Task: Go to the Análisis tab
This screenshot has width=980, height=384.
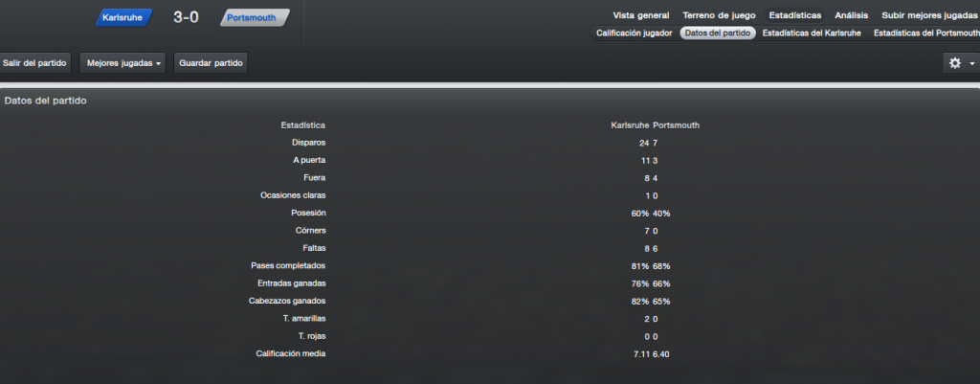Action: [851, 15]
